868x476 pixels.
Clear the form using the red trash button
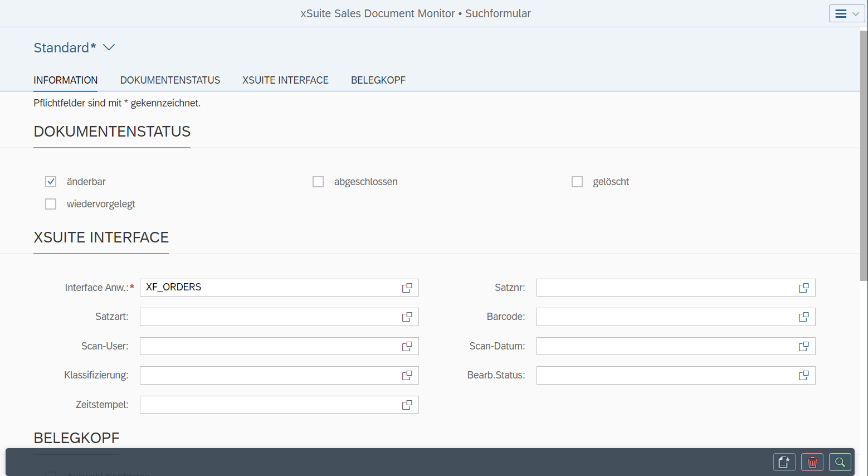[812, 462]
